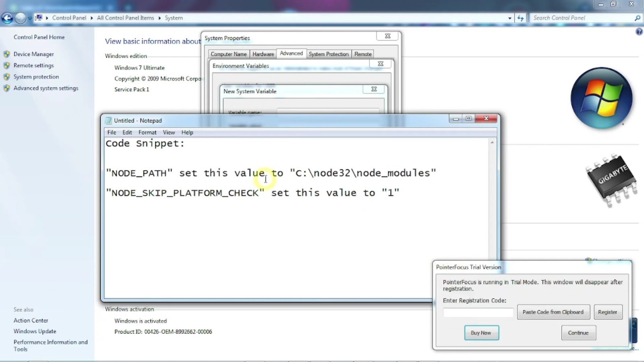Image resolution: width=644 pixels, height=362 pixels.
Task: Click the NODE_PATH line in Notepad
Action: click(271, 173)
